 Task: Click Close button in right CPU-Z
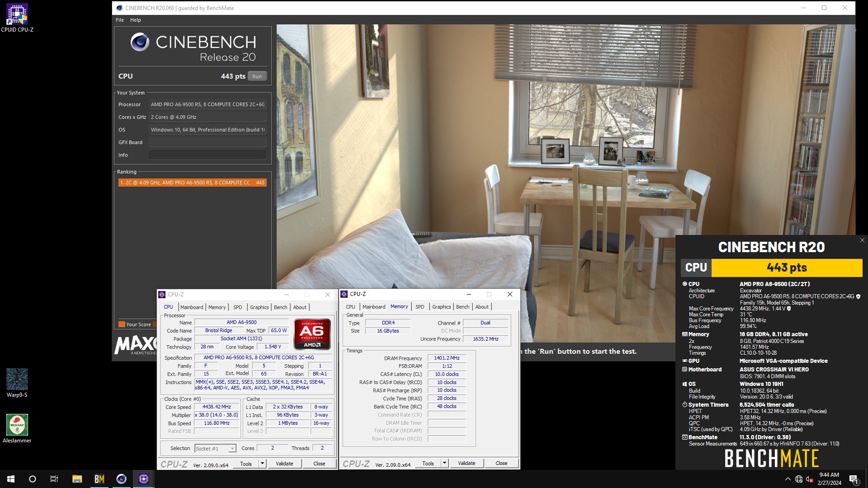(x=501, y=464)
